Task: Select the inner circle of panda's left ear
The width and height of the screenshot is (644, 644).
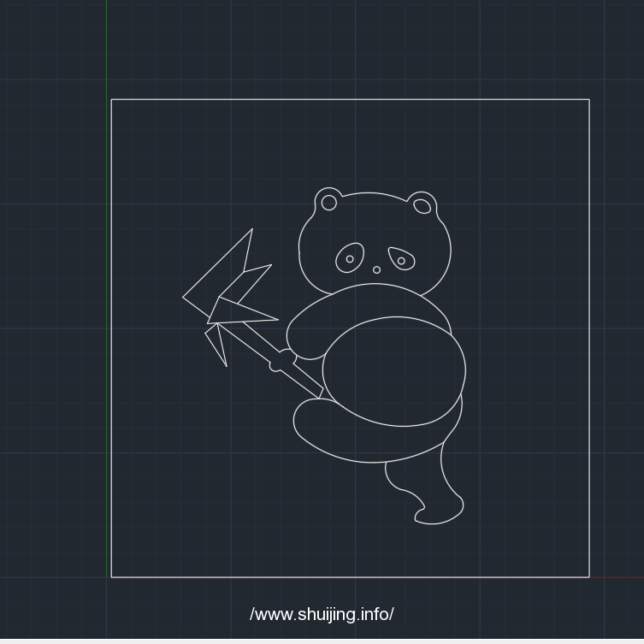Action: point(328,203)
